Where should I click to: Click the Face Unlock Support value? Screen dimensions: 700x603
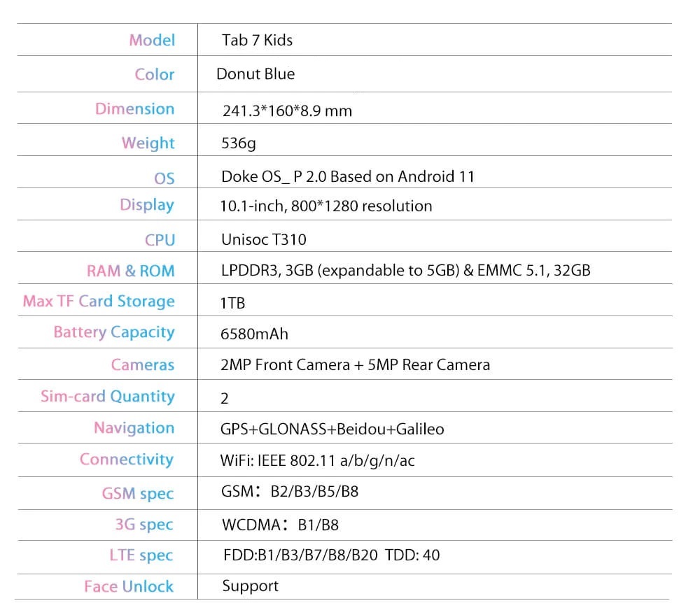(x=250, y=586)
